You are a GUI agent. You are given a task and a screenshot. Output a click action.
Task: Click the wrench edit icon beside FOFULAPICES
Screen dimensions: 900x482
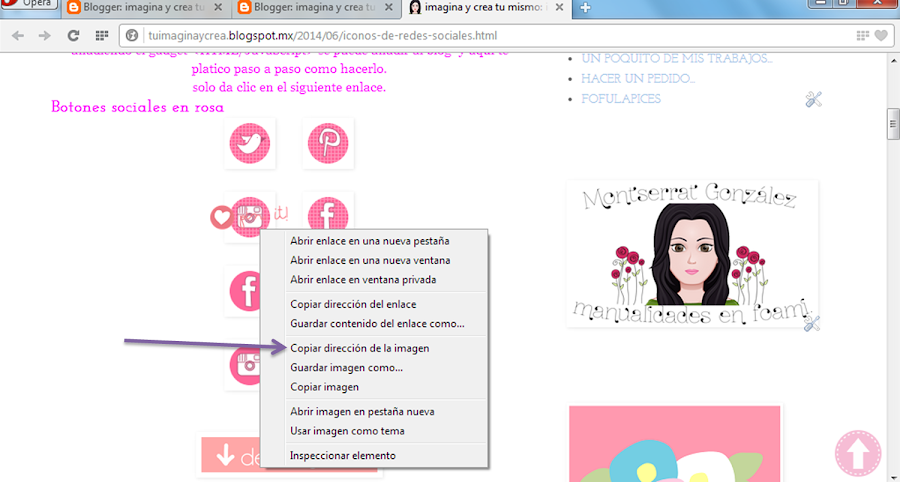click(x=813, y=99)
